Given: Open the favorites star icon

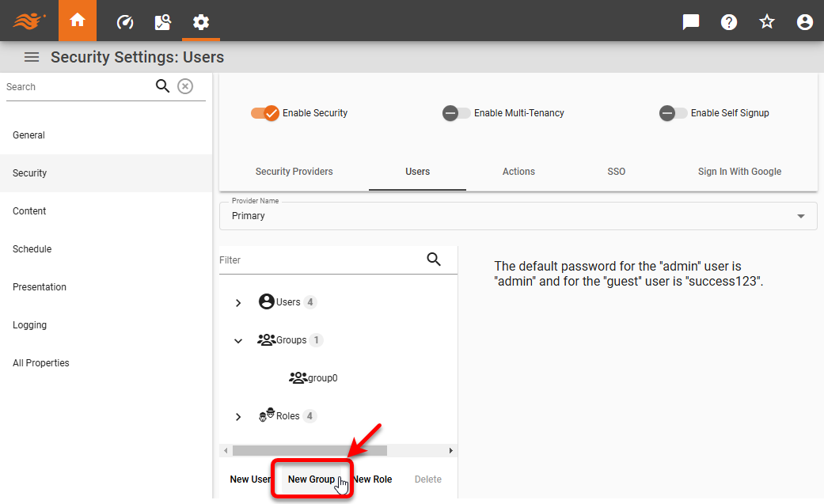Looking at the screenshot, I should tap(766, 21).
